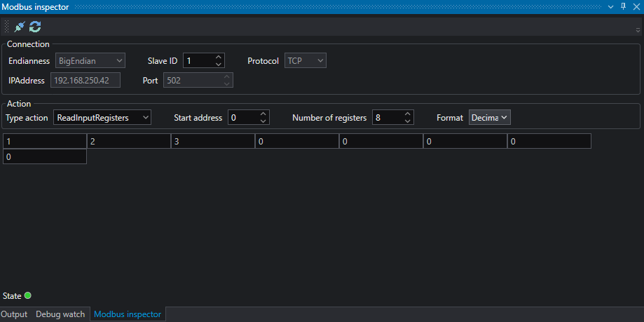Increase the Number of registers
Screen dimensions: 644x322
(408, 114)
